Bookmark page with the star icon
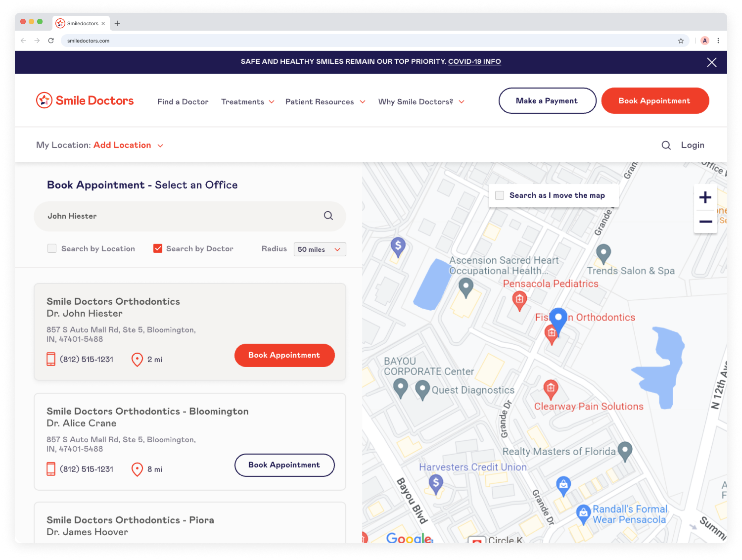742x560 pixels. point(681,41)
